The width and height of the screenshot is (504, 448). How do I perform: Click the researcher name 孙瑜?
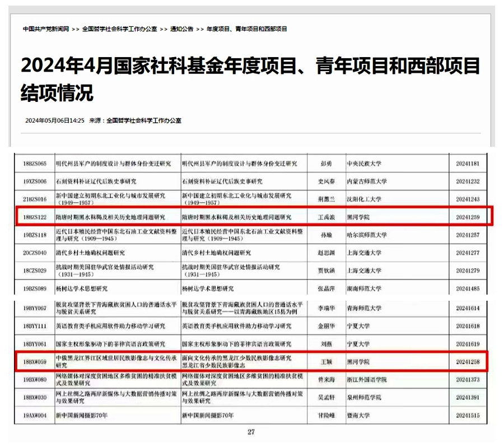click(326, 235)
